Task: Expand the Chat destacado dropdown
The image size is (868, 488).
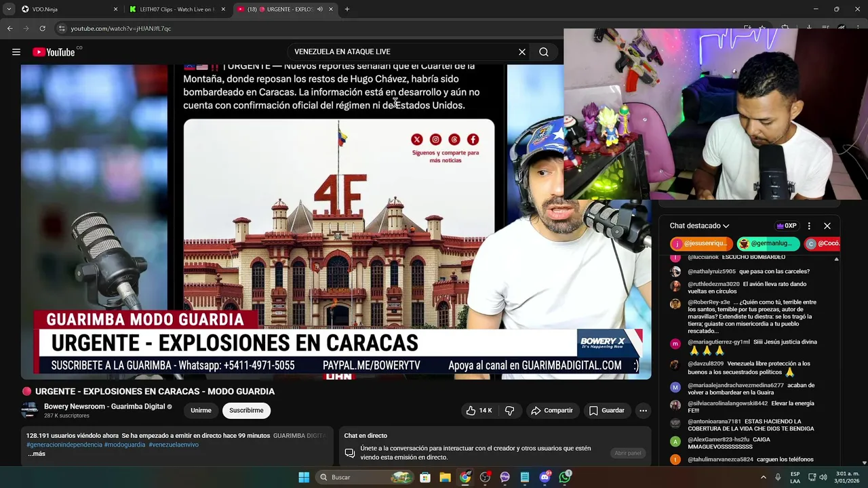Action: pyautogui.click(x=699, y=226)
